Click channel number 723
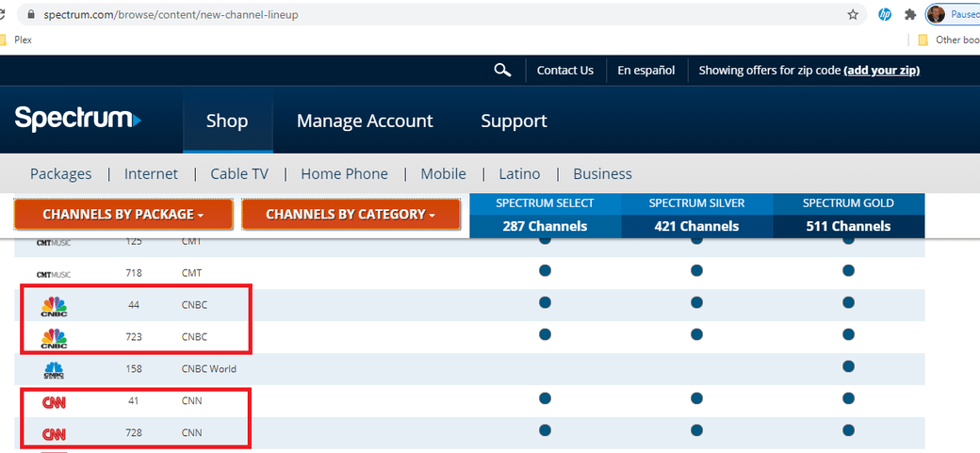980x453 pixels. [133, 337]
